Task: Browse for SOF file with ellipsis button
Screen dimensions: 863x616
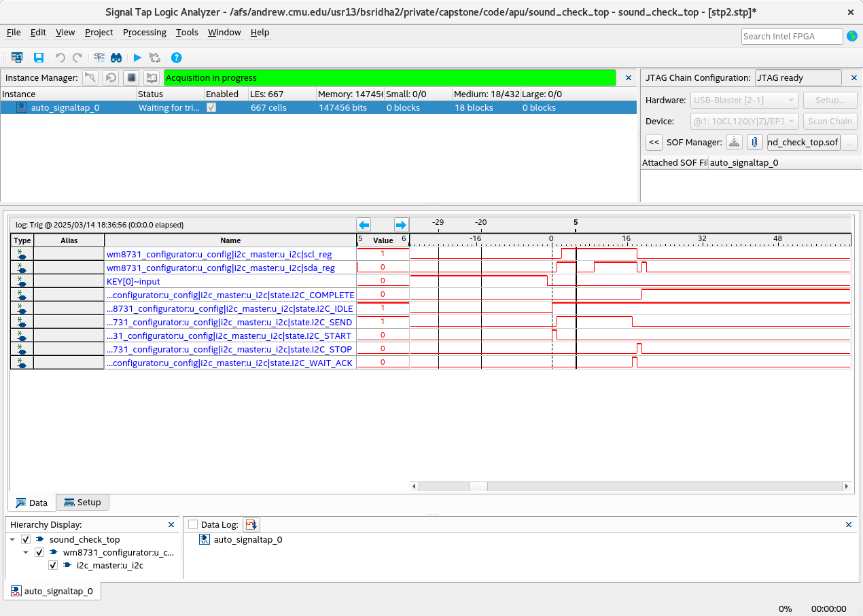Action: click(x=849, y=142)
